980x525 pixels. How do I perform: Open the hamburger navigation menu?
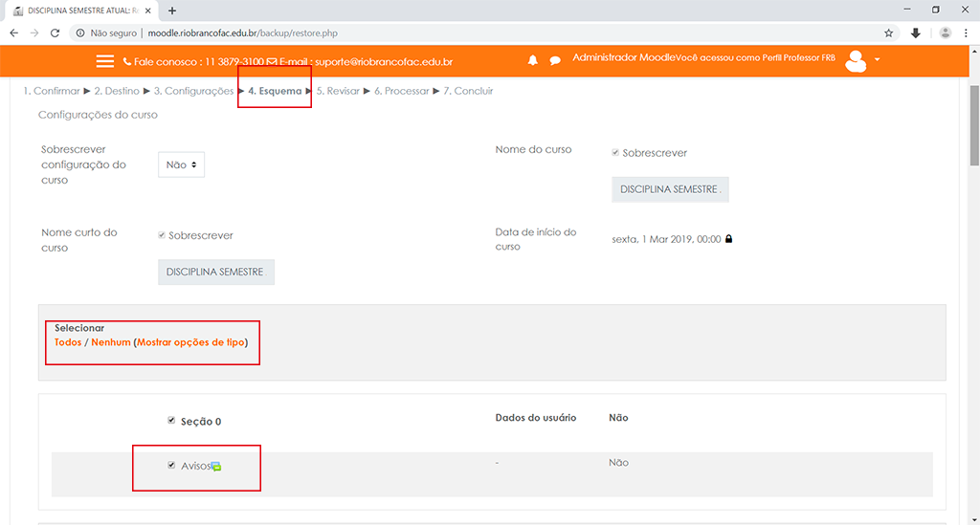pyautogui.click(x=105, y=61)
